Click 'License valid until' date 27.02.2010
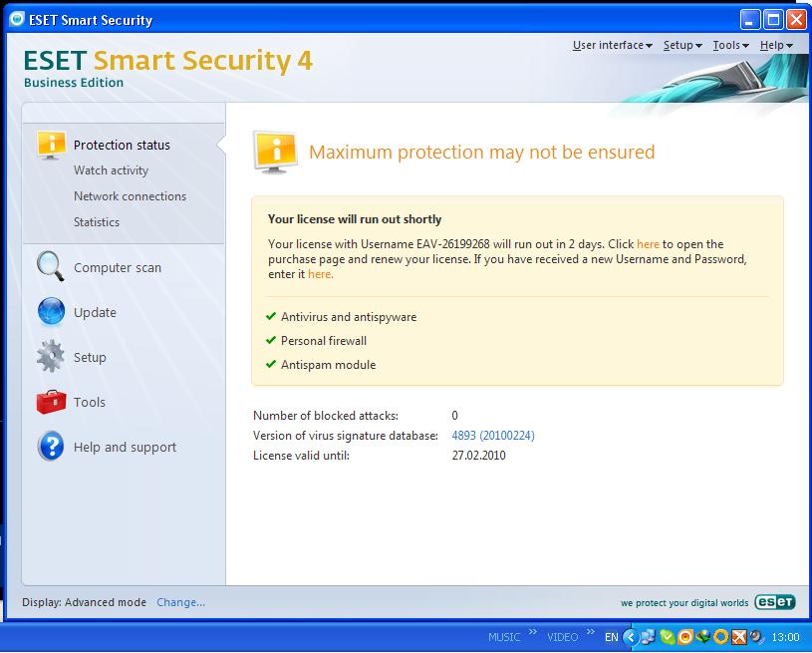Image resolution: width=812 pixels, height=653 pixels. [478, 456]
